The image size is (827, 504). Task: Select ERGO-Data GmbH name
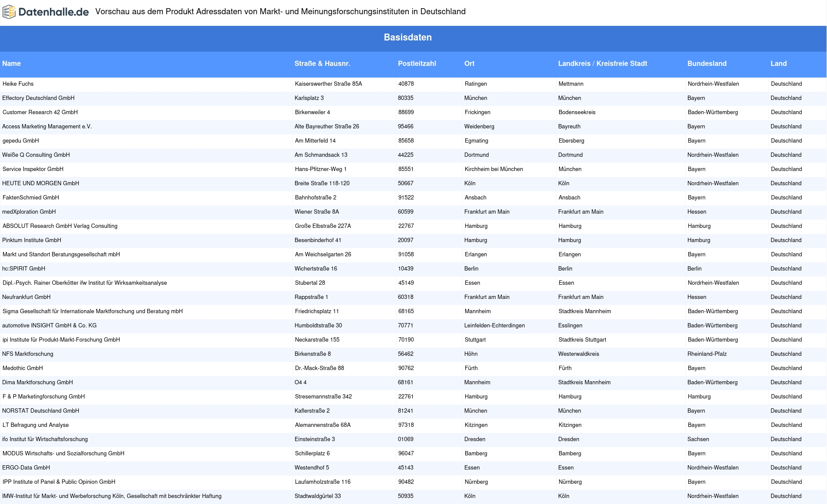click(x=26, y=467)
